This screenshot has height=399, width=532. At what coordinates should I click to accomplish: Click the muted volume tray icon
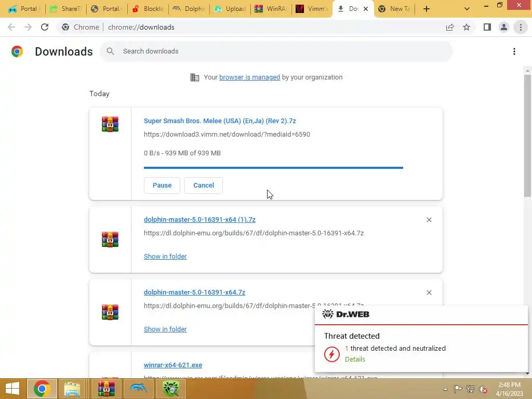483,389
